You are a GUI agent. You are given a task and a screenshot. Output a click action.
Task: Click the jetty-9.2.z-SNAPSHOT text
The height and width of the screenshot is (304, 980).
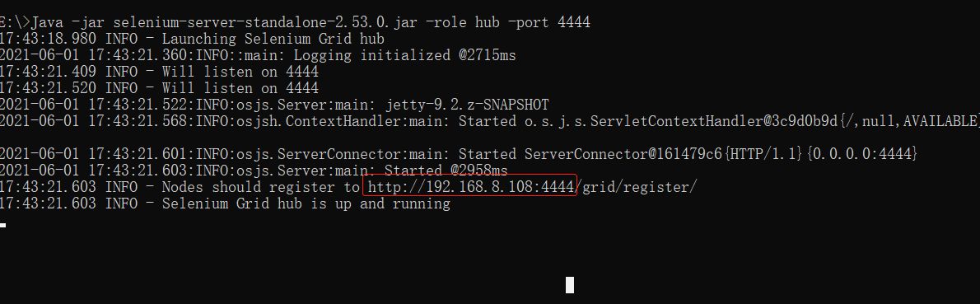(x=467, y=105)
